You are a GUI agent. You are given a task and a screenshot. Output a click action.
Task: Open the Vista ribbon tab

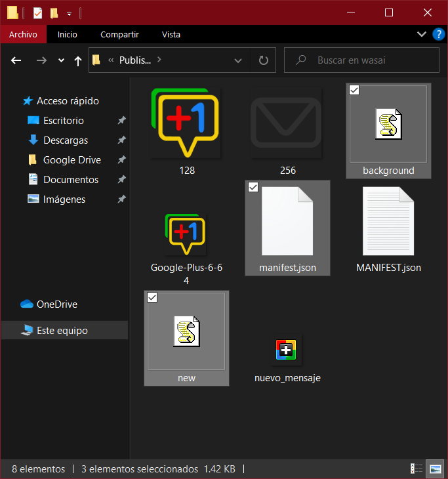tap(171, 35)
